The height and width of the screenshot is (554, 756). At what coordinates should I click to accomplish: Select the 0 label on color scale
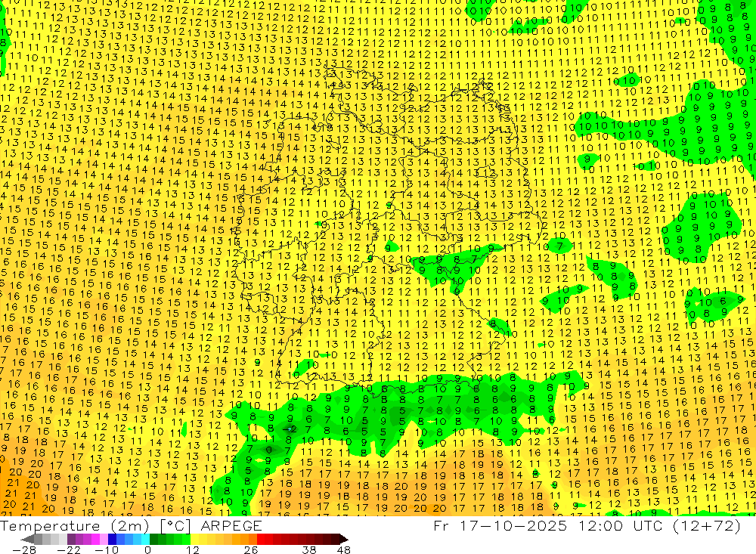(x=147, y=549)
